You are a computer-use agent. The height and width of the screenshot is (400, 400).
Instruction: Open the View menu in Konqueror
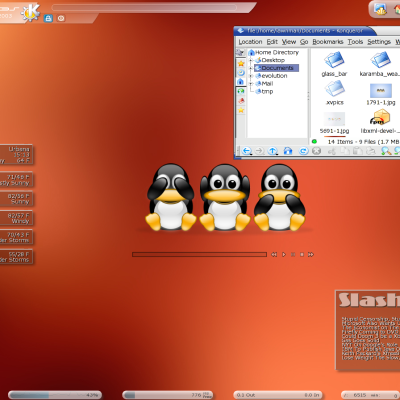(x=289, y=42)
